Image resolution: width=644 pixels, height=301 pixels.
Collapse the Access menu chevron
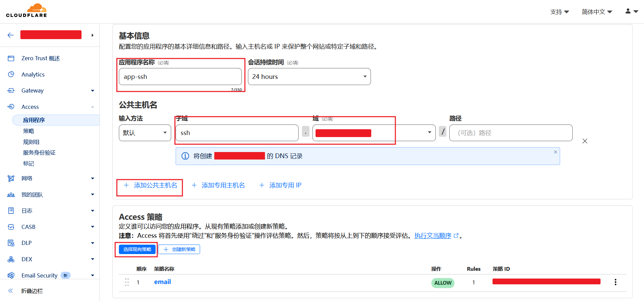[92, 107]
